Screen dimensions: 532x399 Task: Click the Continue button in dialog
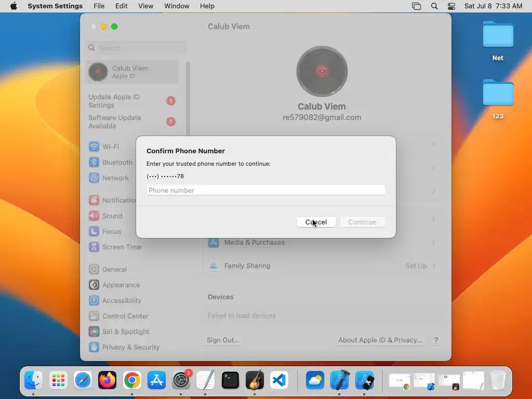[362, 222]
